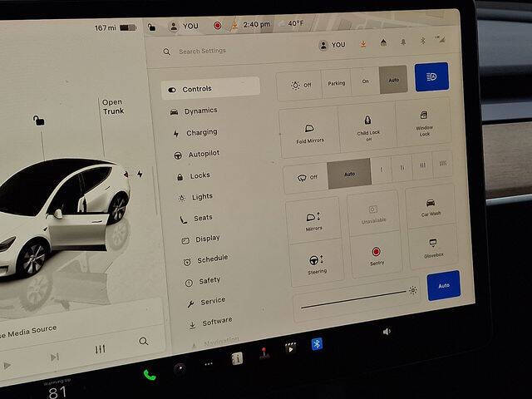Tap the media search magnifier icon
The height and width of the screenshot is (399, 532).
pos(144,341)
